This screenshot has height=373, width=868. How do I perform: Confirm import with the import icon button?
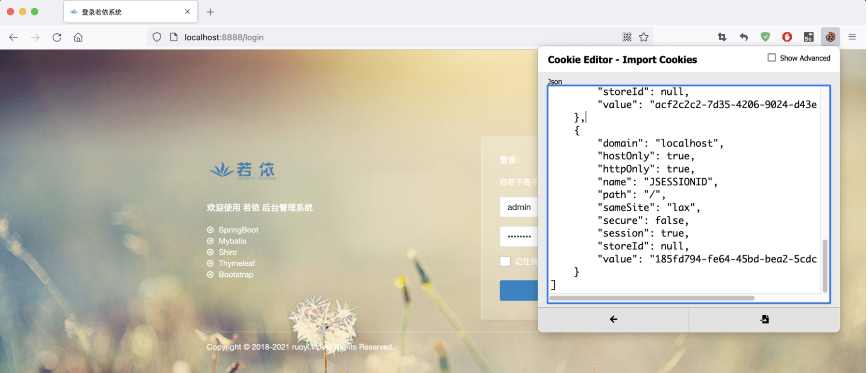(x=765, y=319)
